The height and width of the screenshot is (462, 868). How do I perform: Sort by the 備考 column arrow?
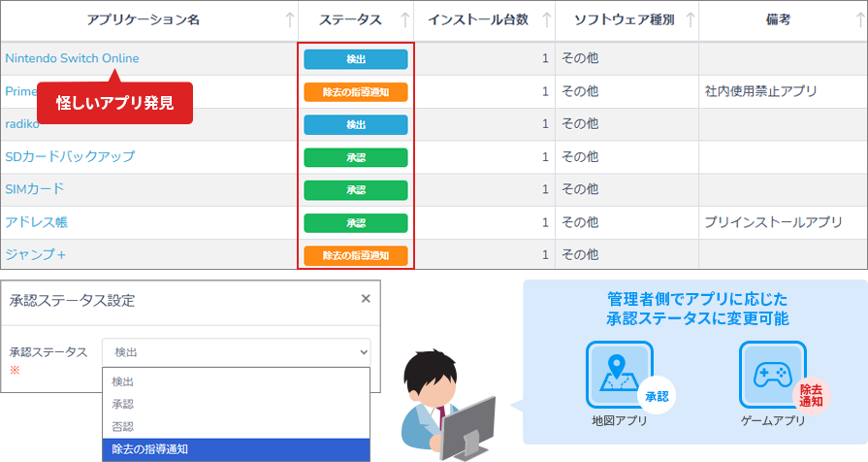pyautogui.click(x=859, y=20)
